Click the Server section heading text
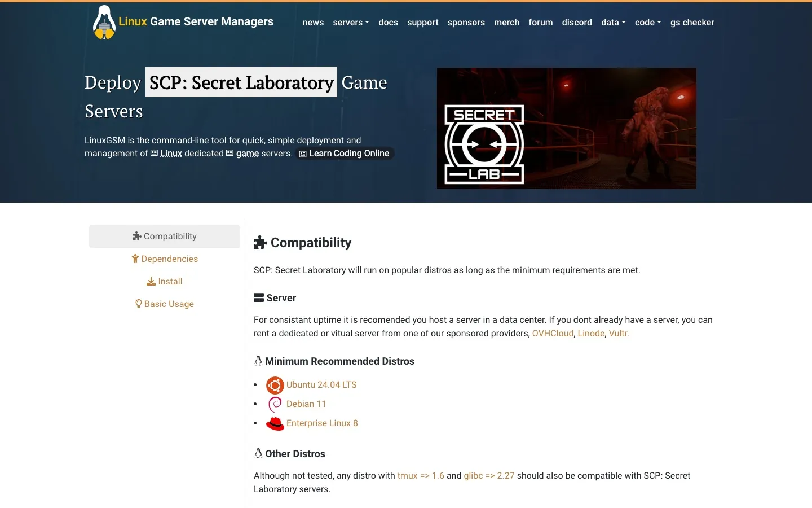The width and height of the screenshot is (812, 508). tap(281, 298)
